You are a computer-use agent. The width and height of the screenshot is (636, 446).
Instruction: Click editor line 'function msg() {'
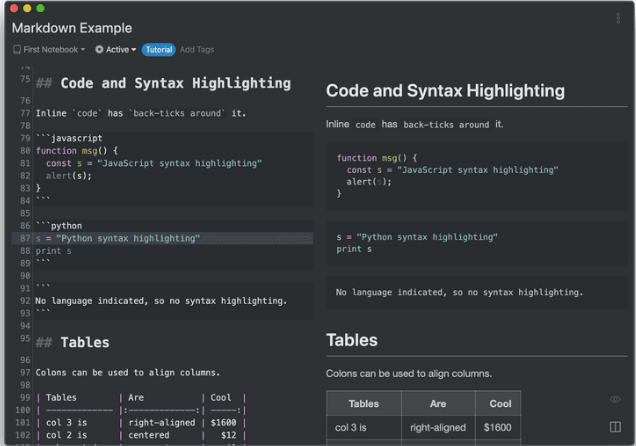pyautogui.click(x=77, y=151)
